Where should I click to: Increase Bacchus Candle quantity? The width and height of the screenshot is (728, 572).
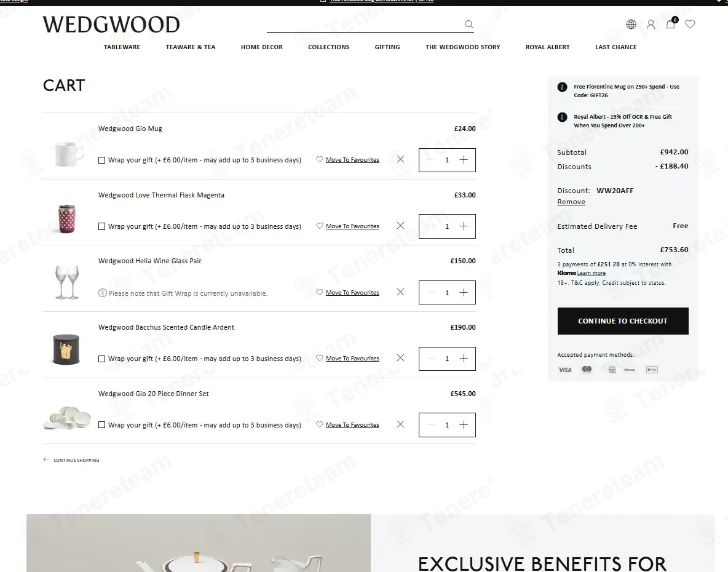coord(464,359)
